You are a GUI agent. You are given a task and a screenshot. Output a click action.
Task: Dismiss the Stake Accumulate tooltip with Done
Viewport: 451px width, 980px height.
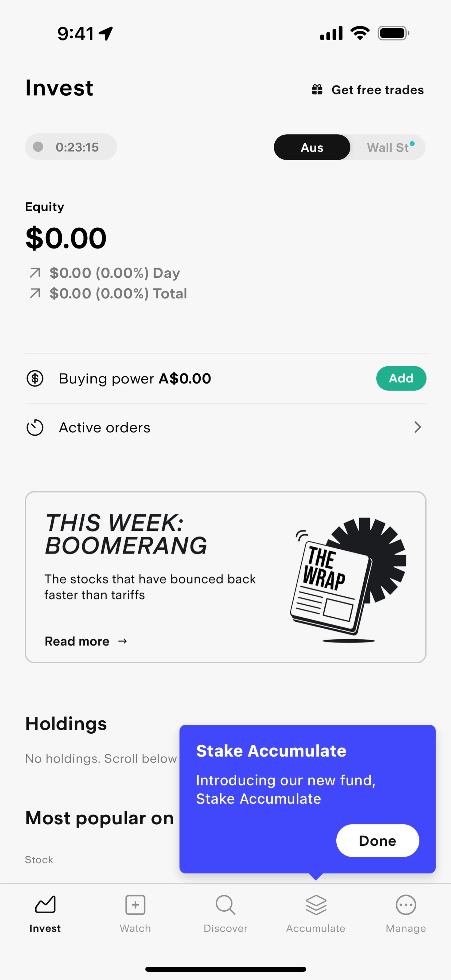coord(377,841)
